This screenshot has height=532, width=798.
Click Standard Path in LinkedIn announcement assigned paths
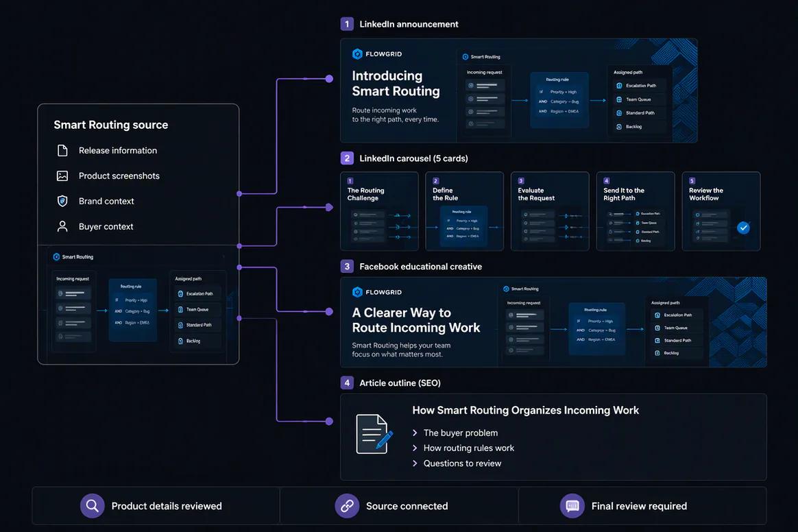[x=640, y=113]
